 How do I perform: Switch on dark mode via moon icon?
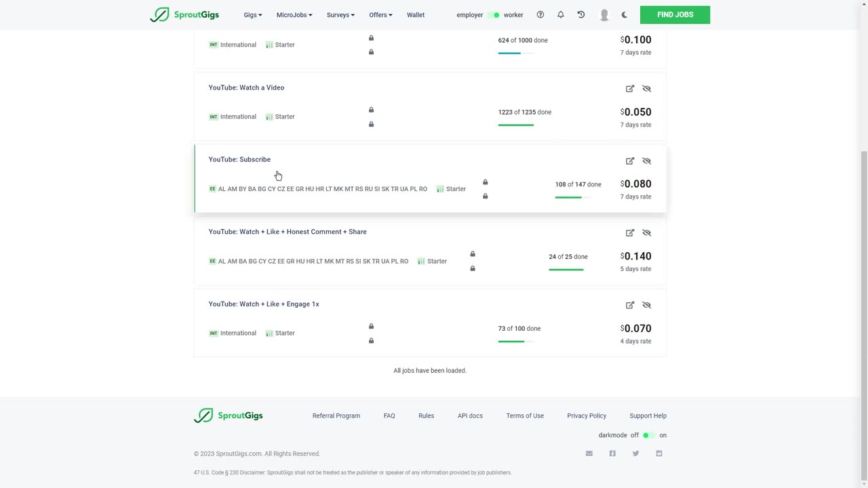pos(625,15)
